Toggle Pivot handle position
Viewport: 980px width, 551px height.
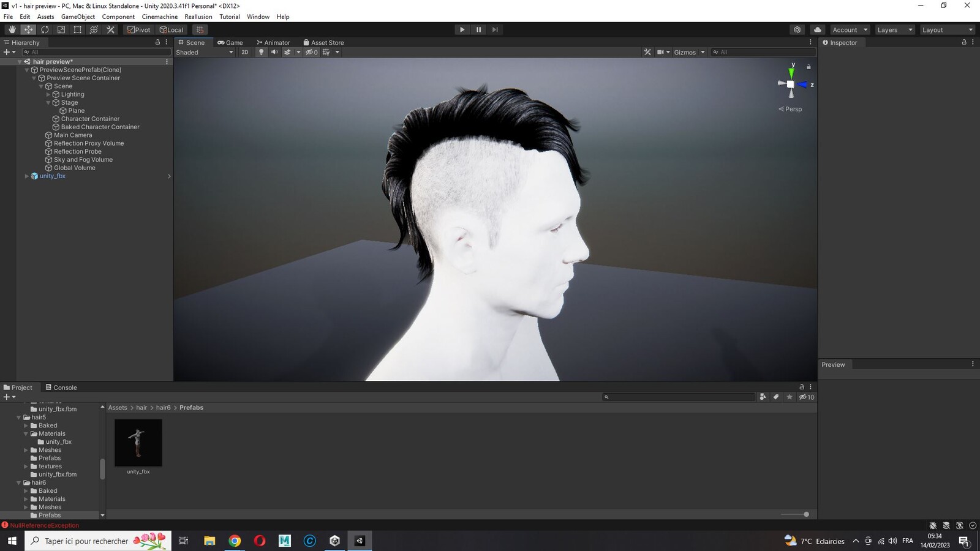[x=138, y=29]
